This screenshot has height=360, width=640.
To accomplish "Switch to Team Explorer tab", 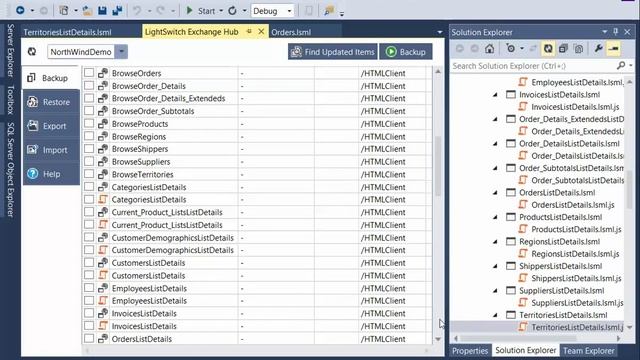I will (589, 351).
